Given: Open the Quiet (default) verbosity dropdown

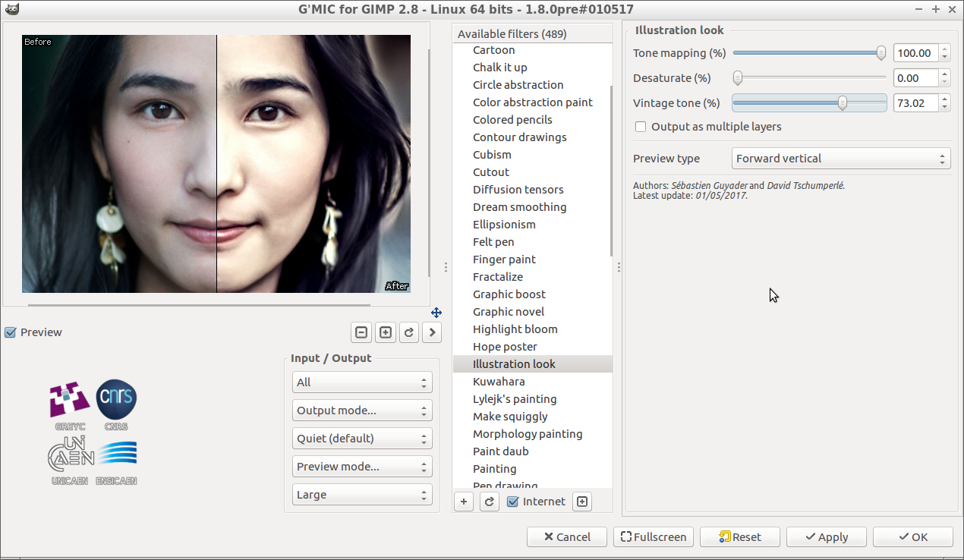Looking at the screenshot, I should pyautogui.click(x=362, y=439).
